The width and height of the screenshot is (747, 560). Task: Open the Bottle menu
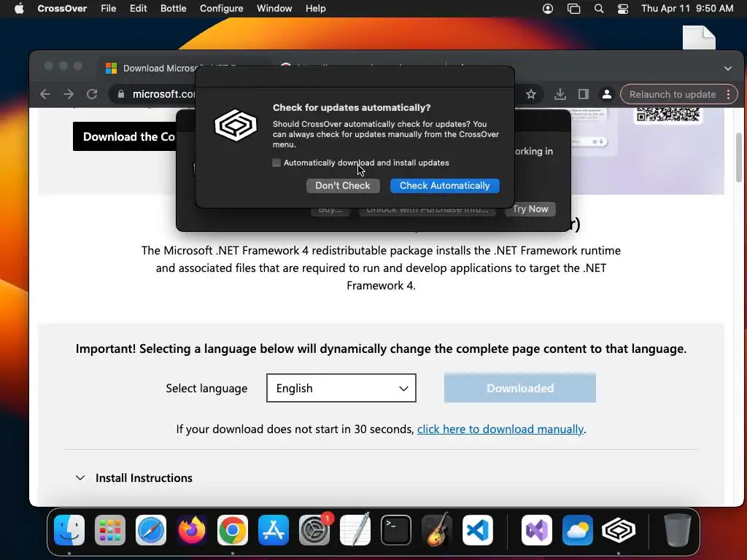(174, 9)
